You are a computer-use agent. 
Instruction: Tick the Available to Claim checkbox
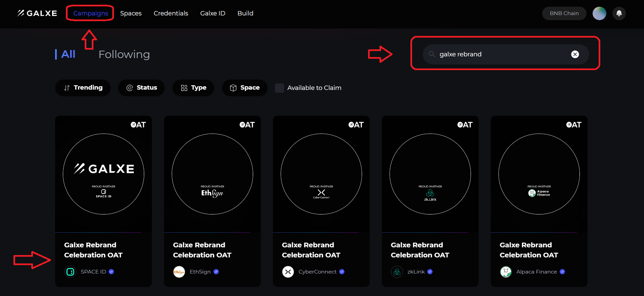279,88
